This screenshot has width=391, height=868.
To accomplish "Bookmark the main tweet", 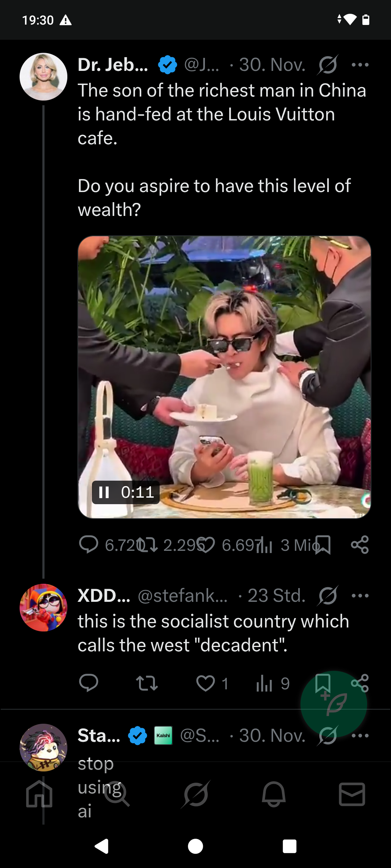I will (x=322, y=545).
